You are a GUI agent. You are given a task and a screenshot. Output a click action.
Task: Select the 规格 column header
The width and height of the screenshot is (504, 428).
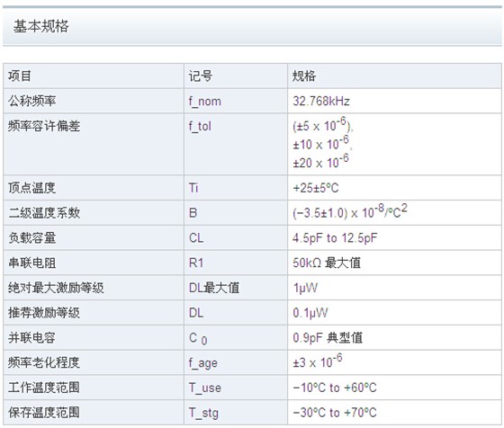[304, 76]
